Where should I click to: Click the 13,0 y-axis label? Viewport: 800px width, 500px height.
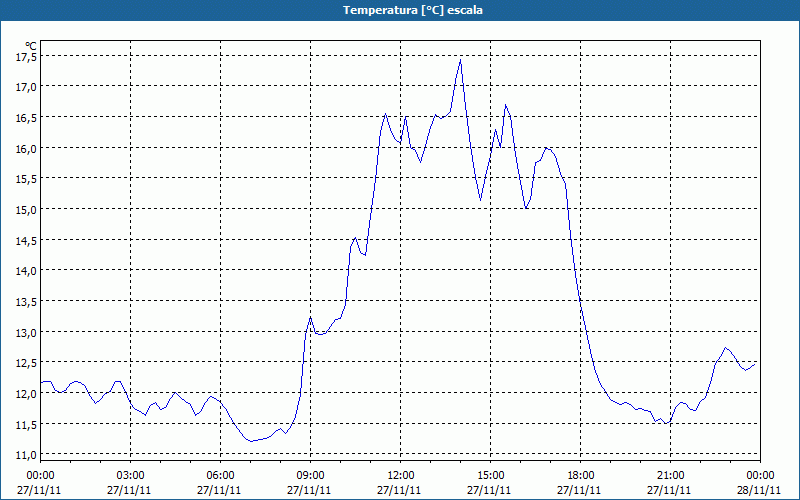click(x=27, y=332)
